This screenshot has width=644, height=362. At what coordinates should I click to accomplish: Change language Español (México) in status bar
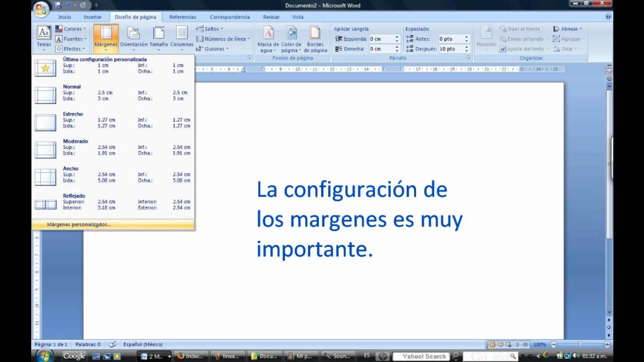(x=143, y=344)
